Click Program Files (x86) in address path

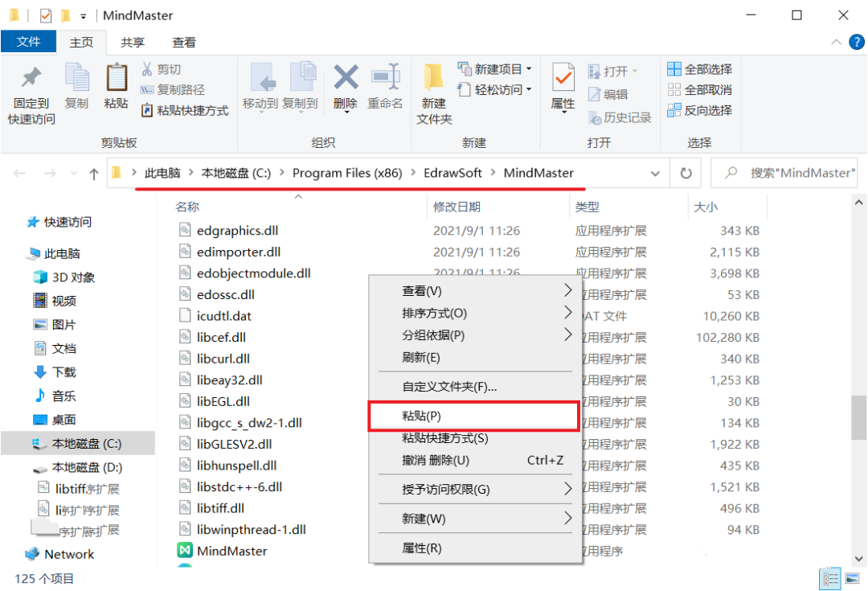tap(347, 174)
